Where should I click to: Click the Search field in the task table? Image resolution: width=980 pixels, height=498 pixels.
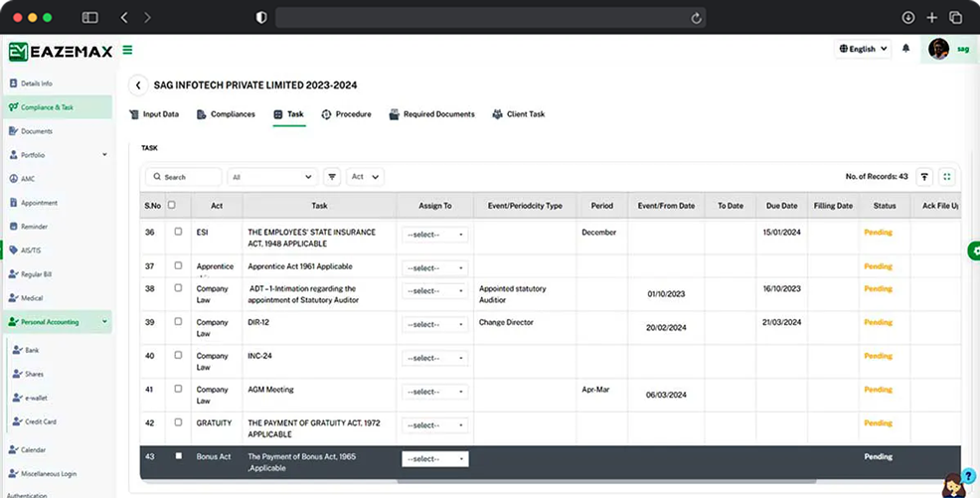(184, 177)
